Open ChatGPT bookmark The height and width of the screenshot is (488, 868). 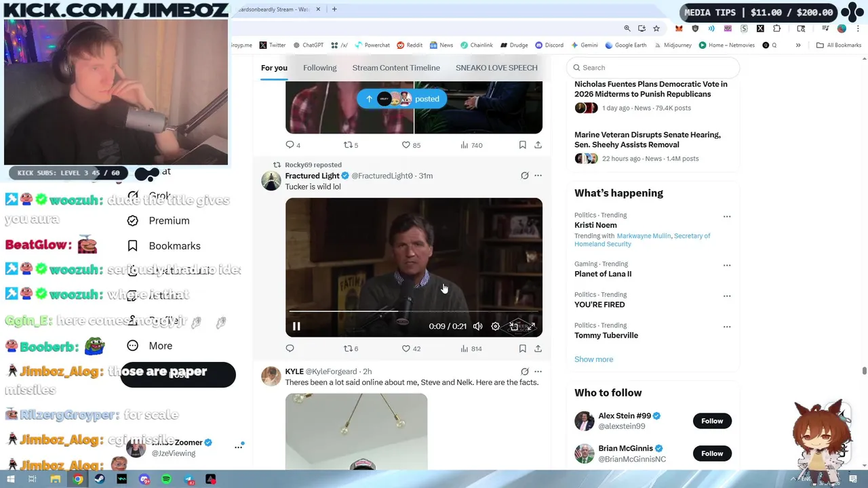pos(309,45)
